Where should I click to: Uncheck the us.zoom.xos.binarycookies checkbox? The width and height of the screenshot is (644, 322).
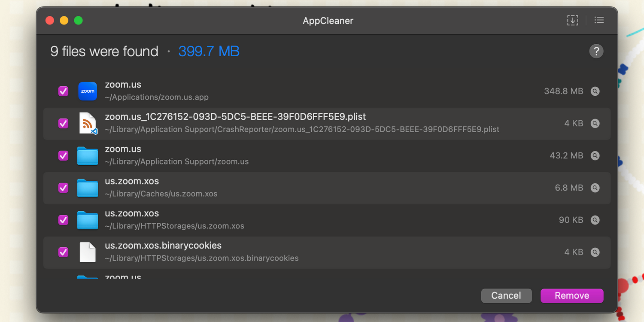tap(63, 252)
